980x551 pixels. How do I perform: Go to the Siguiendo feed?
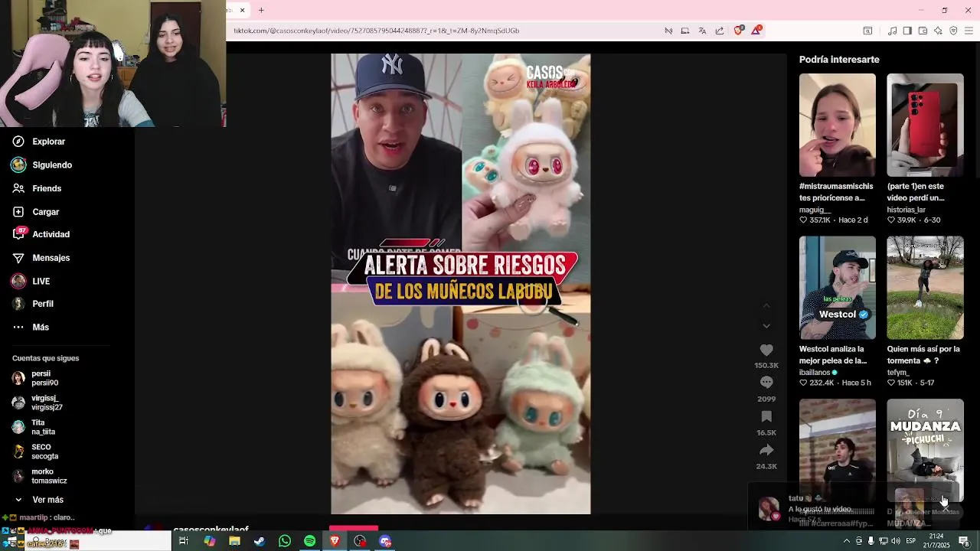(41, 165)
